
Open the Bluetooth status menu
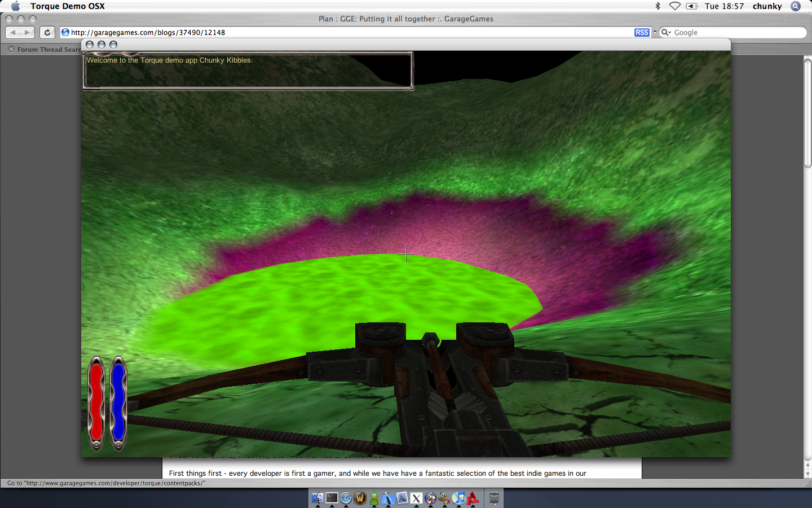[657, 6]
